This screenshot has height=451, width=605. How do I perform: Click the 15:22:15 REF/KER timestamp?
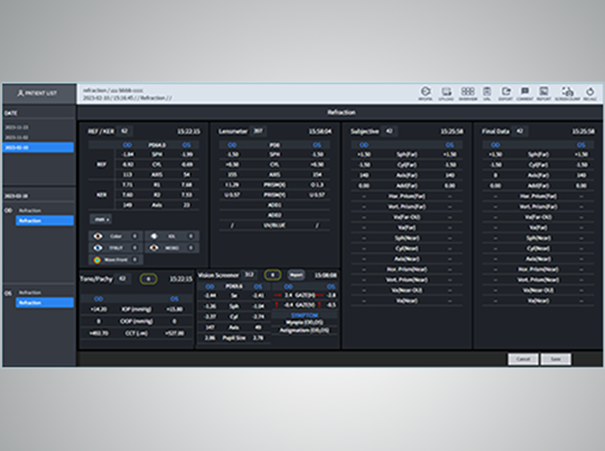(x=188, y=132)
